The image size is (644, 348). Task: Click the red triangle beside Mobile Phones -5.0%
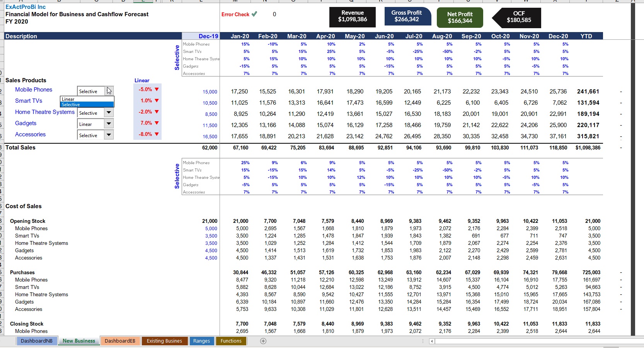pyautogui.click(x=156, y=90)
